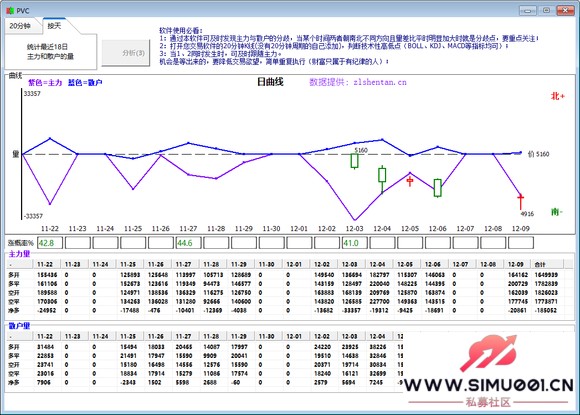
Task: Click the 12-03 column header in 主力量 table
Action: tap(351, 264)
